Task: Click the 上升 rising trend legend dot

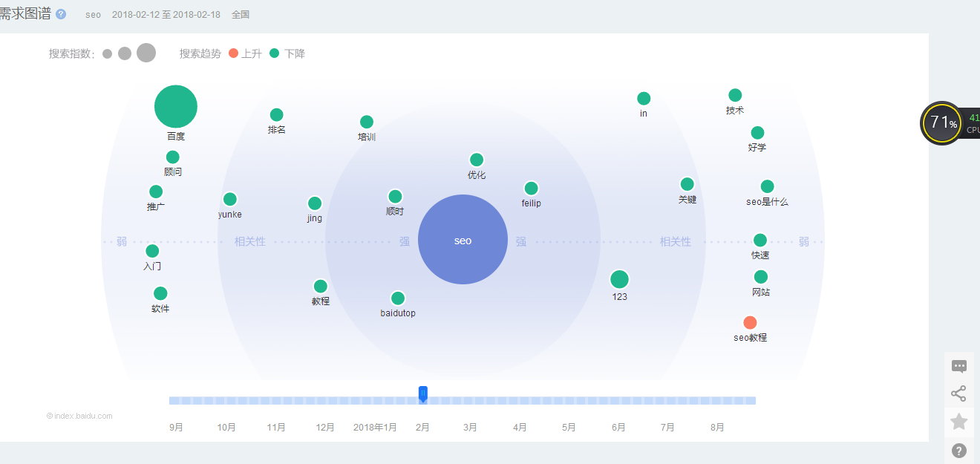Action: click(x=234, y=53)
